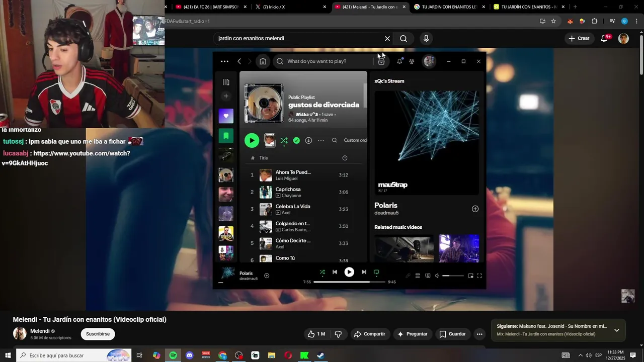Image resolution: width=644 pixels, height=362 pixels.
Task: Open Crear menu on YouTube
Action: 579,39
